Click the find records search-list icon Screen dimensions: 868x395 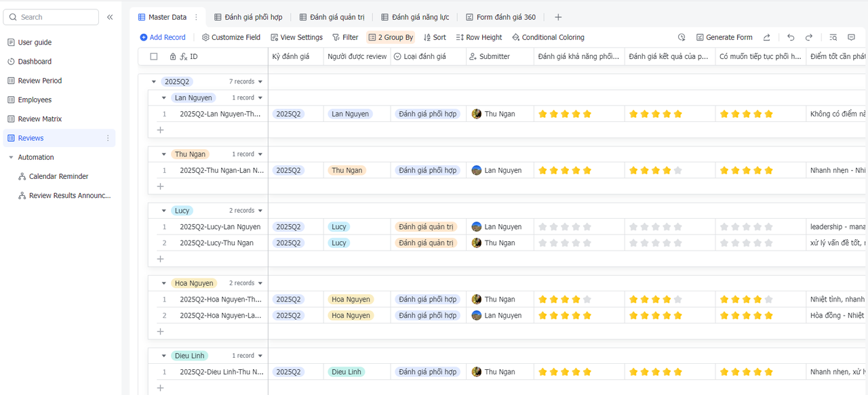pos(833,37)
